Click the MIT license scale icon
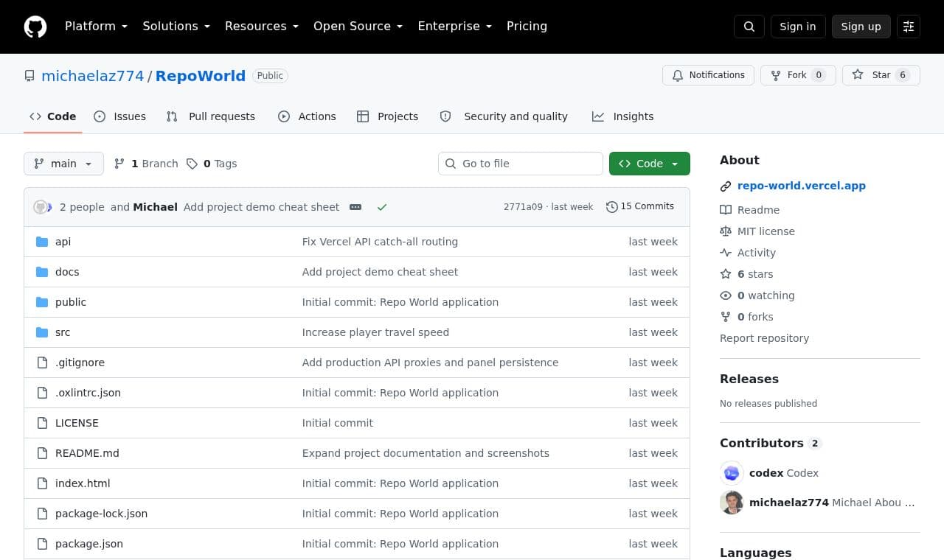This screenshot has height=560, width=944. (x=726, y=231)
